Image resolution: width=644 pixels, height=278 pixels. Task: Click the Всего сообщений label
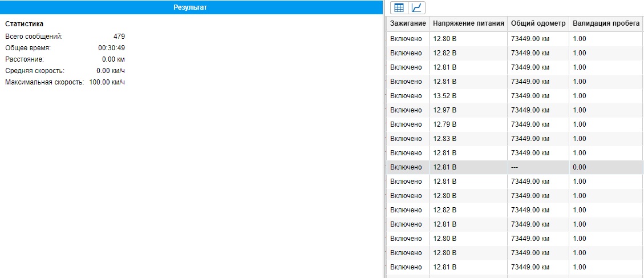tap(34, 37)
